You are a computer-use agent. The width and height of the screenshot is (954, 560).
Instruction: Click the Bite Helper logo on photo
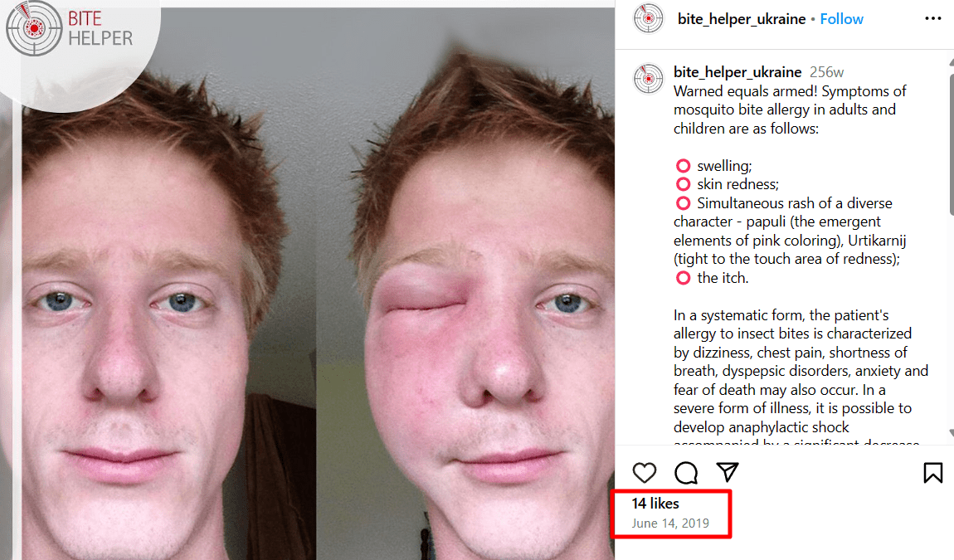(x=70, y=28)
